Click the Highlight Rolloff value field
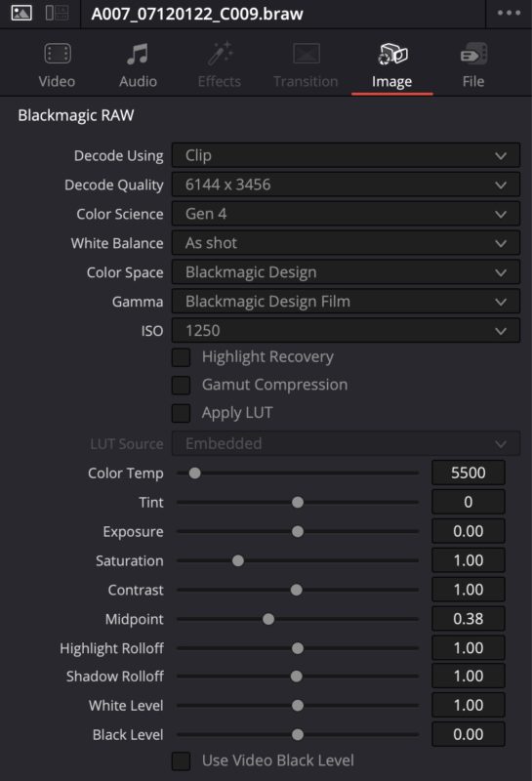The height and width of the screenshot is (781, 532). (469, 648)
